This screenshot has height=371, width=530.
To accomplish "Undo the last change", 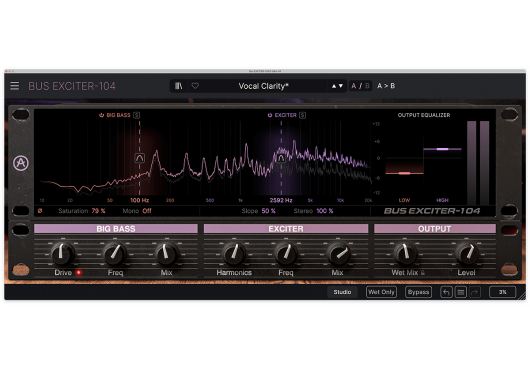I will 446,292.
